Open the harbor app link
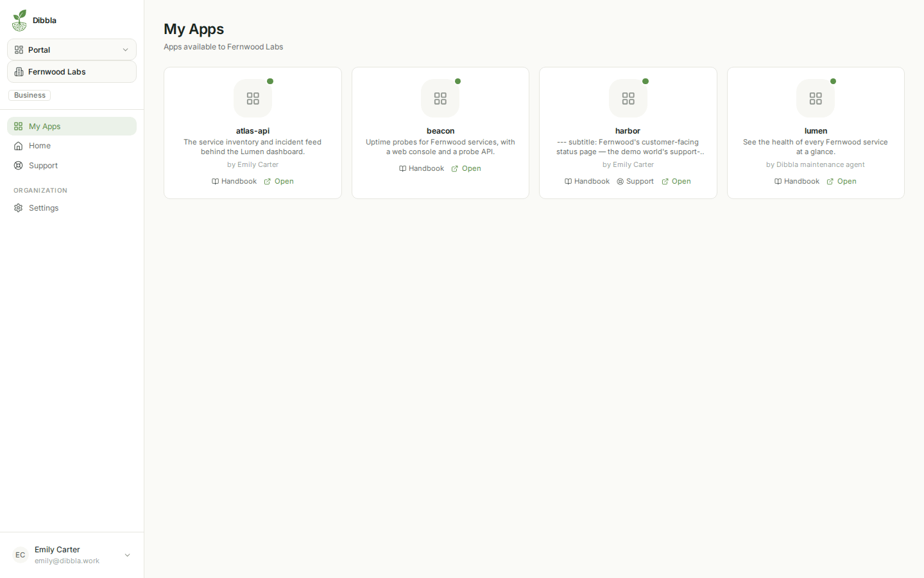924x578 pixels. click(676, 182)
